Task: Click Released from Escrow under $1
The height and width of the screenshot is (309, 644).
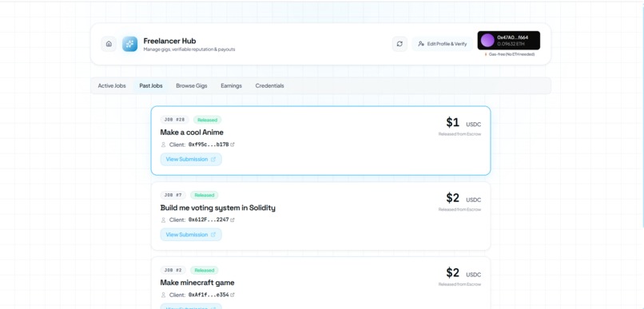Action: coord(459,134)
